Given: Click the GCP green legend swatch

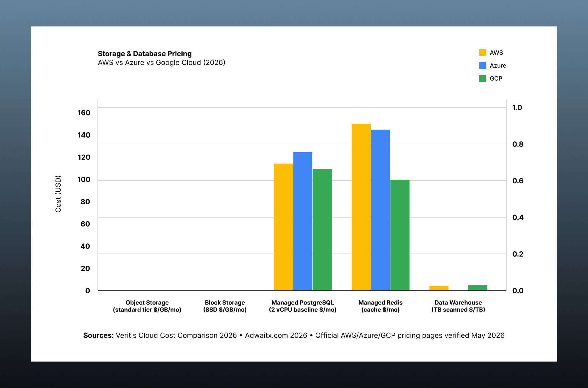Looking at the screenshot, I should [x=482, y=78].
